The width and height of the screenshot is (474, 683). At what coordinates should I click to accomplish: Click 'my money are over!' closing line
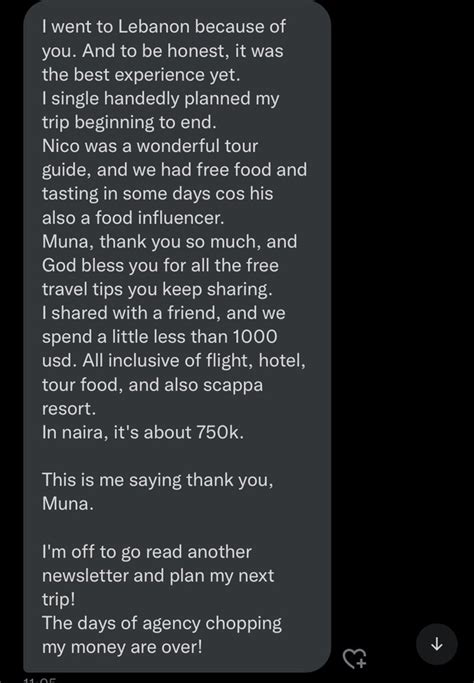tap(122, 647)
